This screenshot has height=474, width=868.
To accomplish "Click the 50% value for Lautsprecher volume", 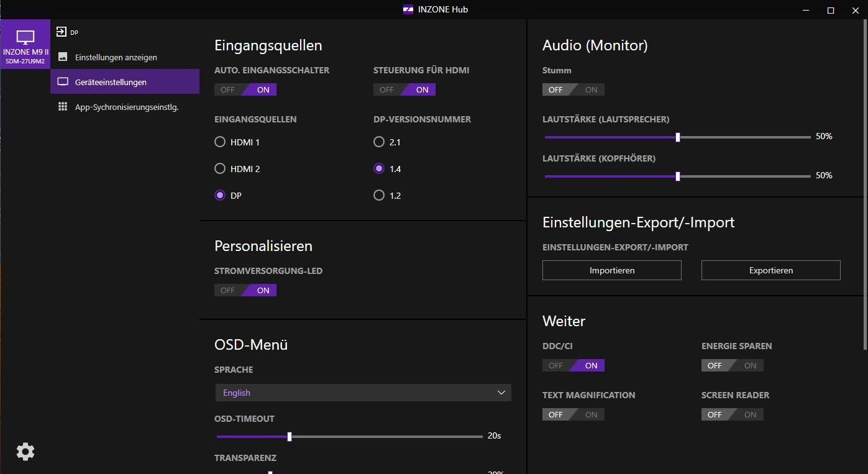I will [824, 137].
